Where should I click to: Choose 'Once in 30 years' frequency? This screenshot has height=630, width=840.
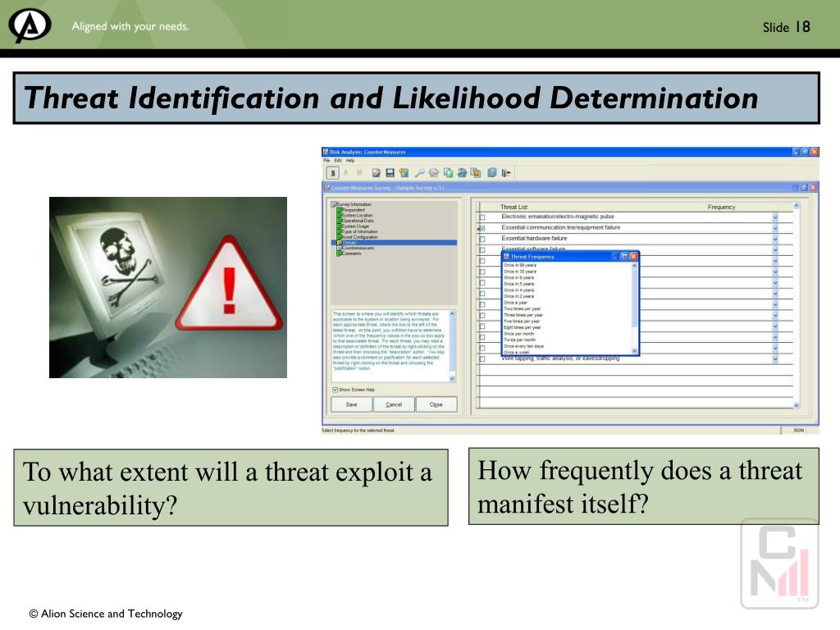pyautogui.click(x=520, y=272)
